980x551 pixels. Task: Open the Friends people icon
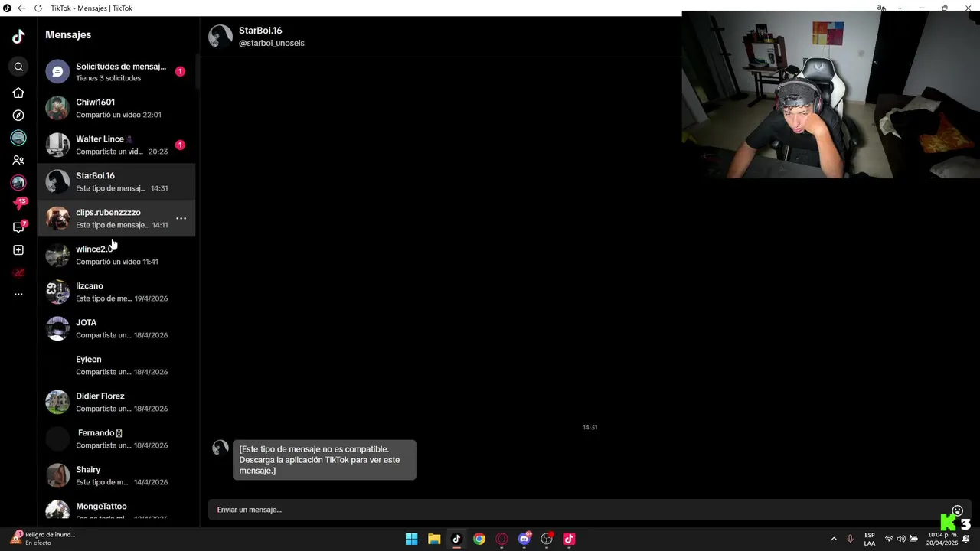pos(18,160)
